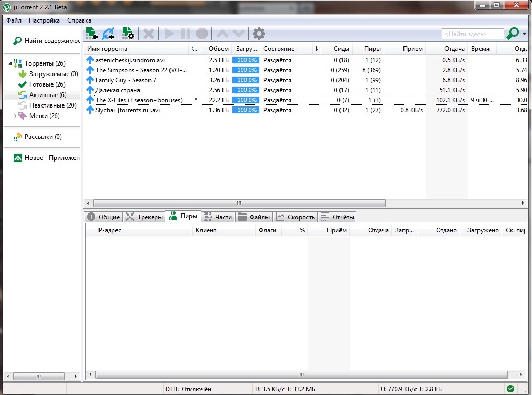Screen dimensions: 532x395
Task: Click the Stop torrent icon
Action: click(x=202, y=34)
